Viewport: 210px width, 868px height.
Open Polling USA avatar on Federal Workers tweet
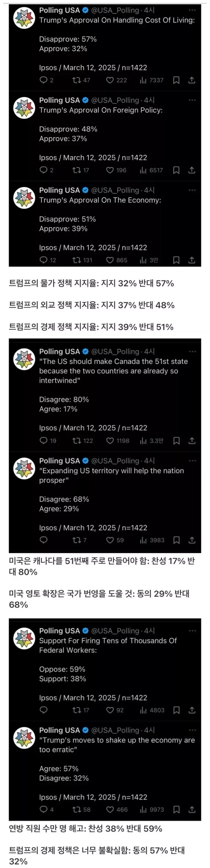point(24,639)
